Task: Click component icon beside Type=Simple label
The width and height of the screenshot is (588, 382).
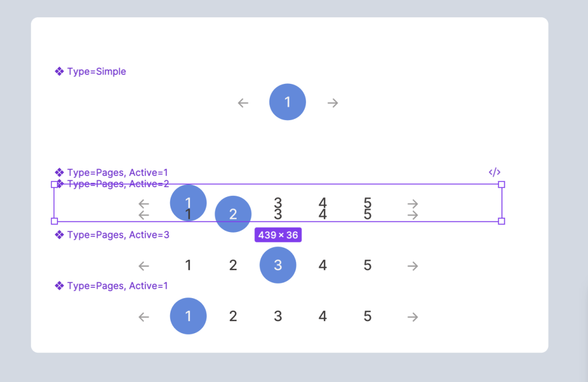Action: coord(59,71)
